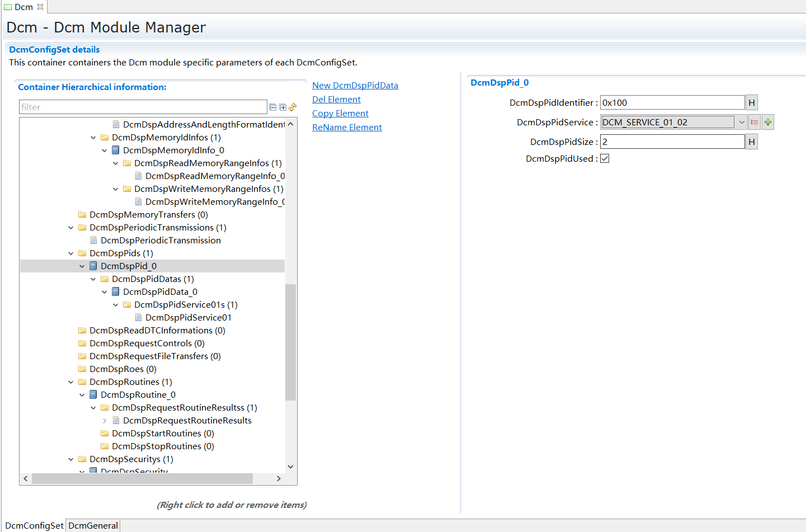This screenshot has width=806, height=532.
Task: Click into the filter text field
Action: click(x=143, y=107)
